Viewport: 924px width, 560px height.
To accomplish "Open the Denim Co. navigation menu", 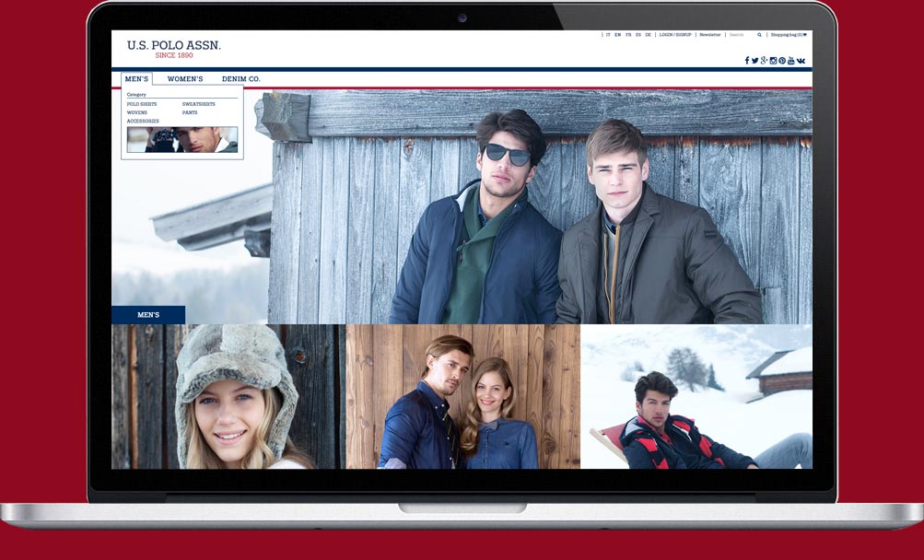I will coord(241,79).
